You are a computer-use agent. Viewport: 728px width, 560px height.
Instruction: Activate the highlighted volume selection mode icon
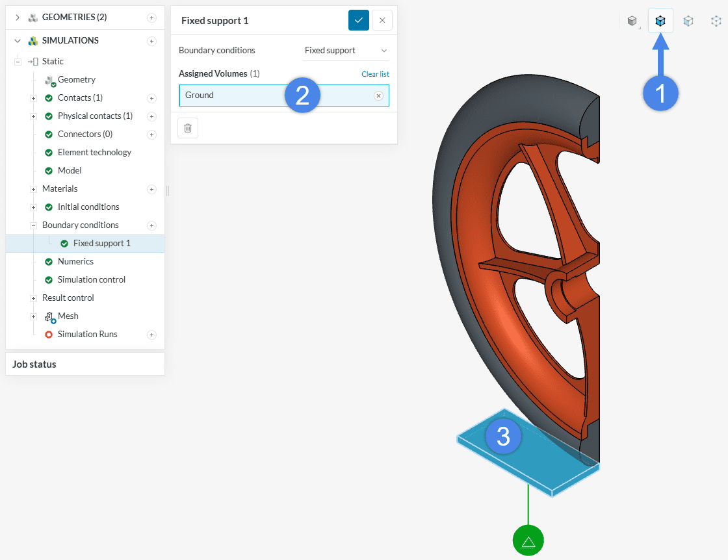click(x=660, y=21)
